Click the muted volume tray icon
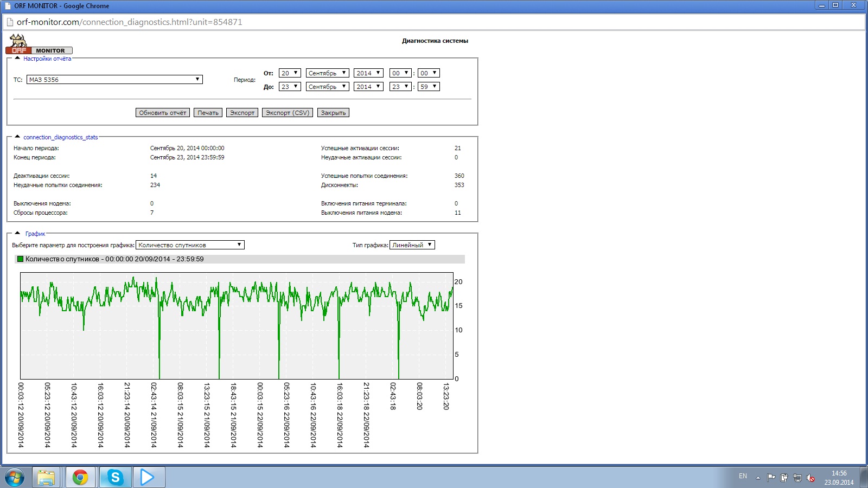868x488 pixels. pos(810,478)
